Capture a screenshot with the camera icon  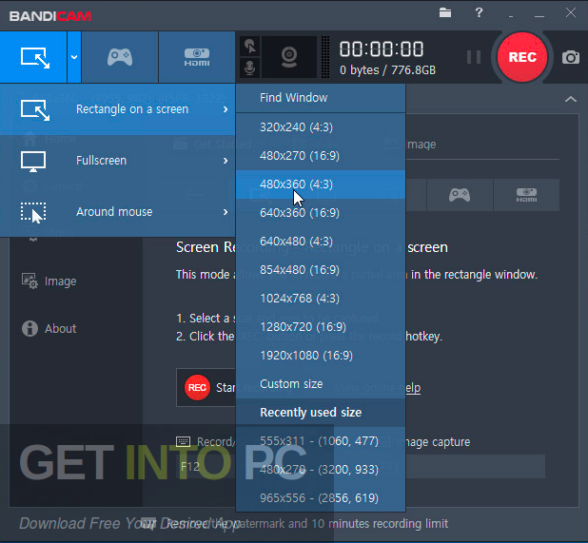tap(570, 57)
